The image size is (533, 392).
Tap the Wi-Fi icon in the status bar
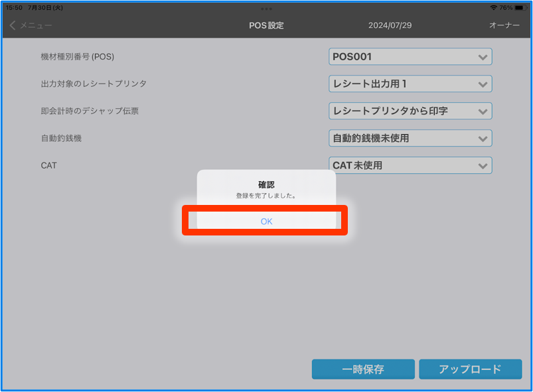[x=493, y=7]
